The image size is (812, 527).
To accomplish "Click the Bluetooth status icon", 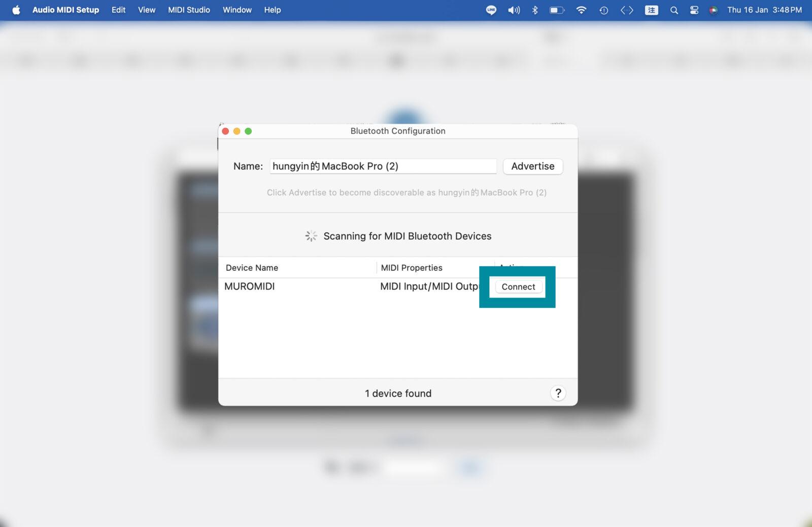I will click(535, 10).
